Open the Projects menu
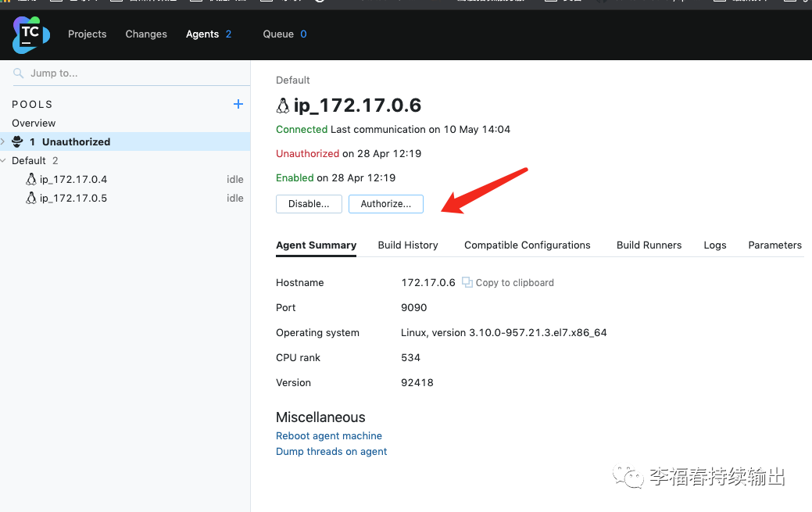The width and height of the screenshot is (812, 512). tap(87, 34)
